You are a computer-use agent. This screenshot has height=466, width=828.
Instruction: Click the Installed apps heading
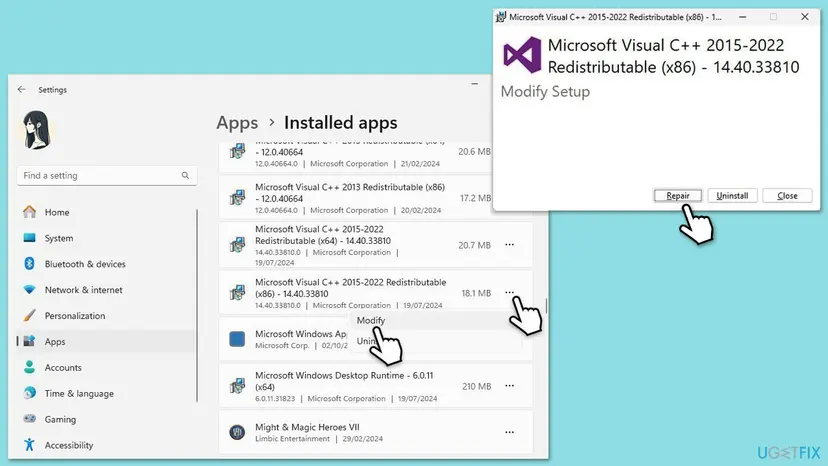(341, 123)
